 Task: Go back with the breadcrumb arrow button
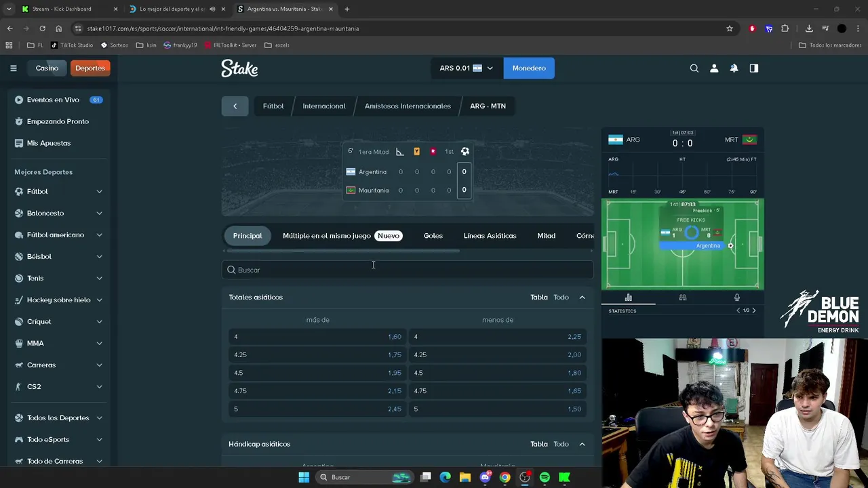(235, 106)
